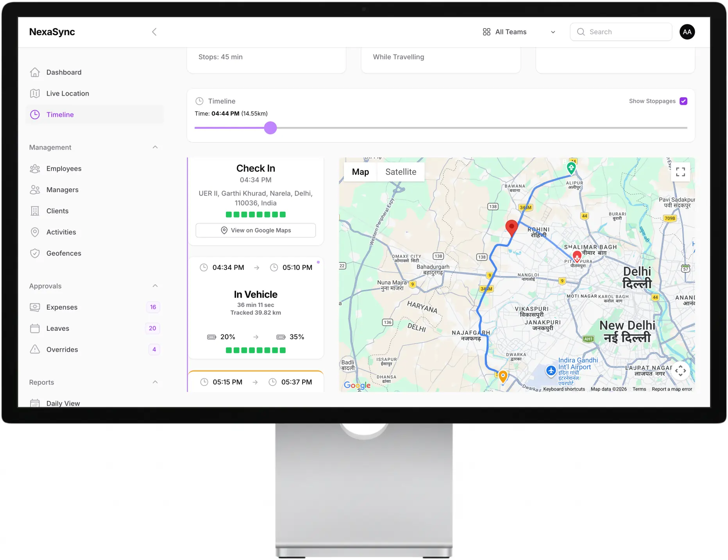
Task: Switch to the Map tab on the map
Action: coord(360,172)
